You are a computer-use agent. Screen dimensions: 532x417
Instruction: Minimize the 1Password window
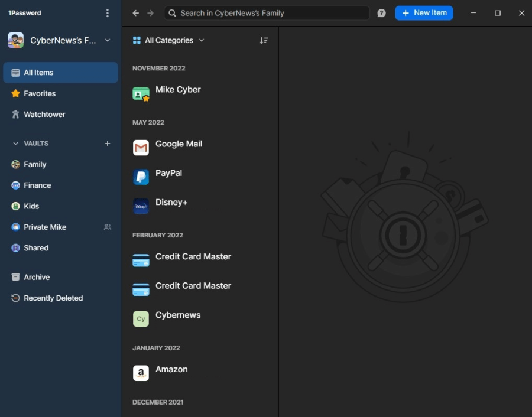pos(473,13)
